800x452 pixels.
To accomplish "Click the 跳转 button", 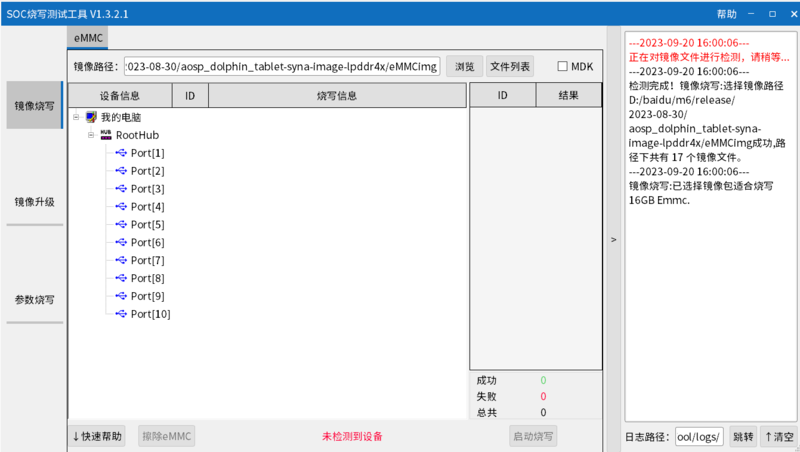I will point(743,437).
